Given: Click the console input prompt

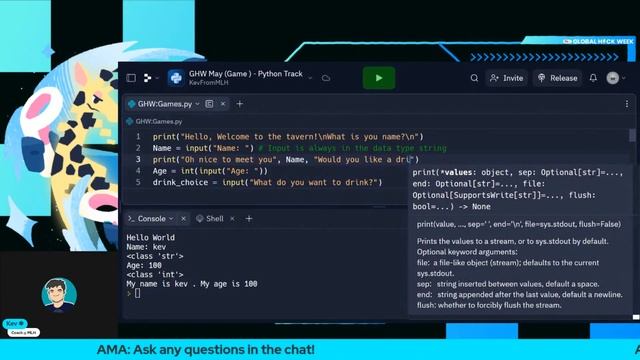Looking at the screenshot, I should coord(138,293).
